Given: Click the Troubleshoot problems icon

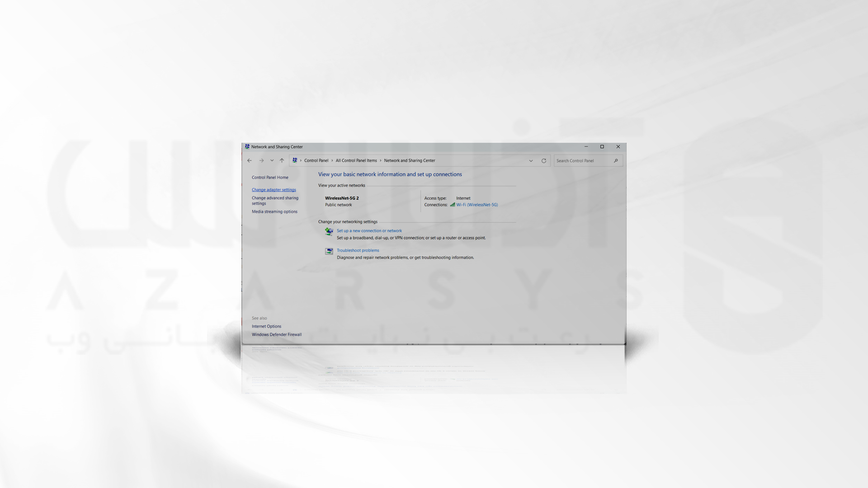Looking at the screenshot, I should coord(329,250).
